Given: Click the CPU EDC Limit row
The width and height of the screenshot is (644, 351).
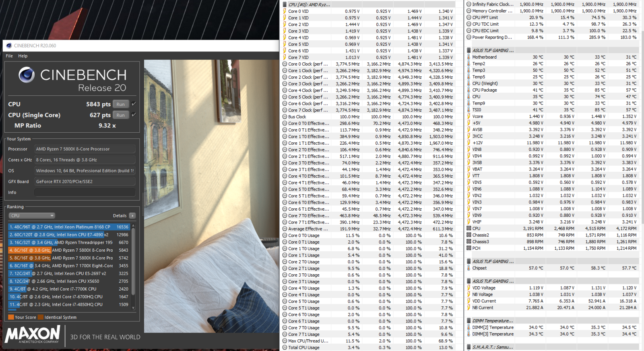Looking at the screenshot, I should point(552,31).
